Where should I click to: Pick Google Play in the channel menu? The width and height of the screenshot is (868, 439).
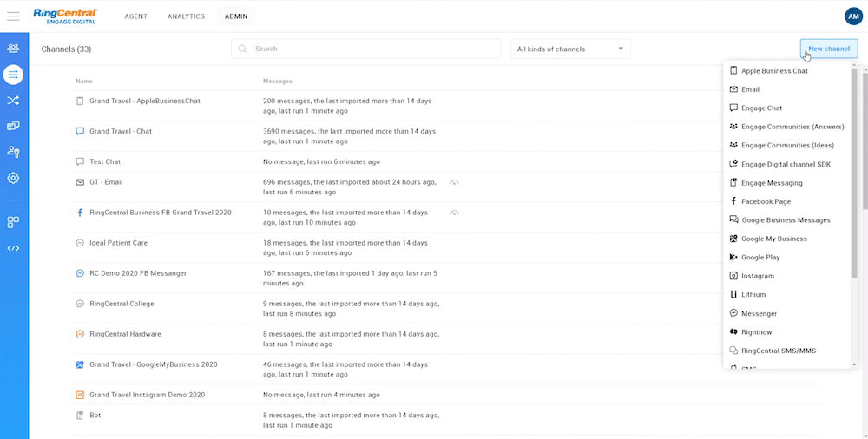coord(759,258)
